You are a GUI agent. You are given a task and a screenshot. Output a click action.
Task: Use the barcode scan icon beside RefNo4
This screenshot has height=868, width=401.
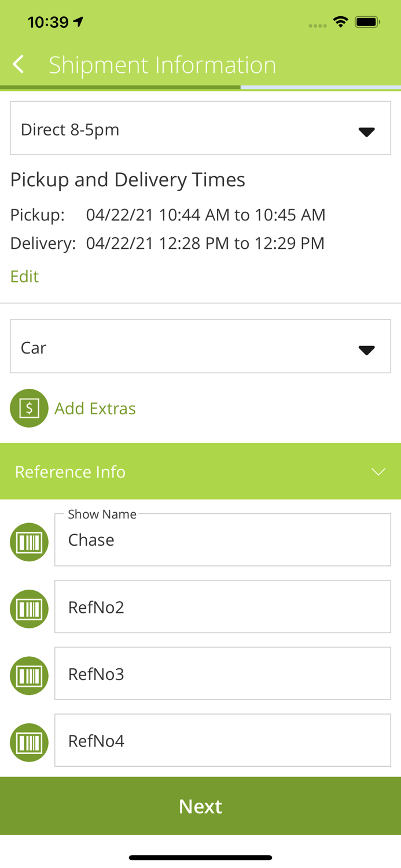(x=28, y=741)
